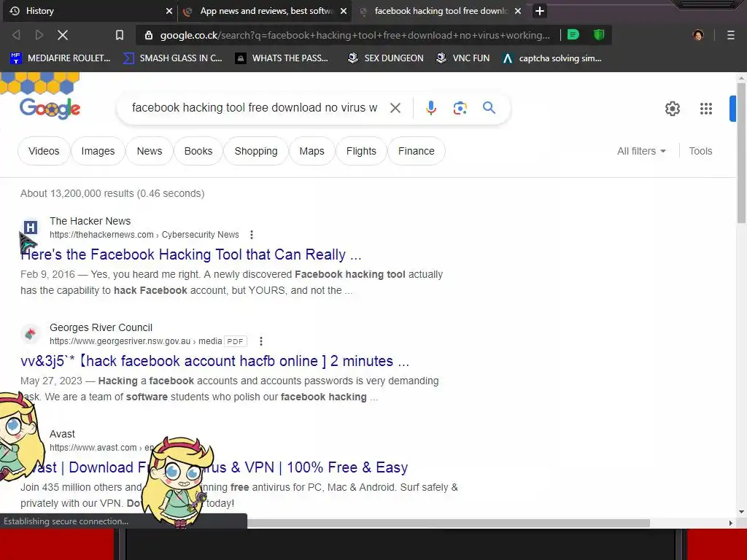747x560 pixels.
Task: Stop loading the page
Action: [63, 35]
